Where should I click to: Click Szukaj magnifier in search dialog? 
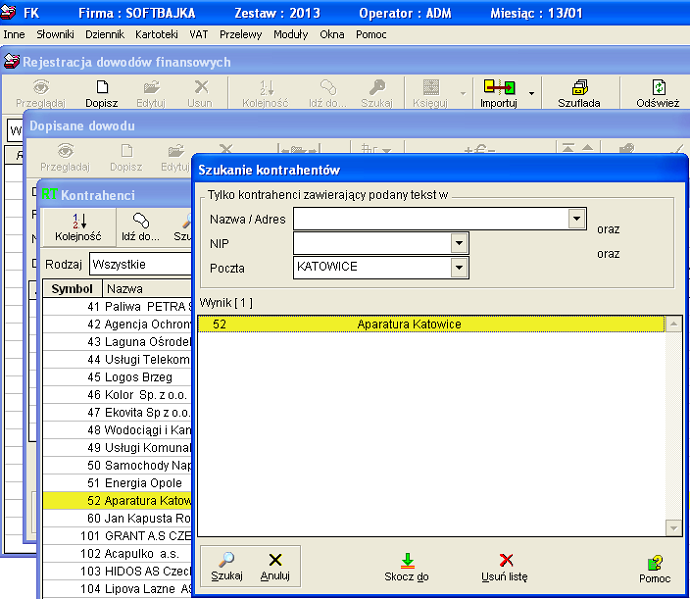pos(227,567)
